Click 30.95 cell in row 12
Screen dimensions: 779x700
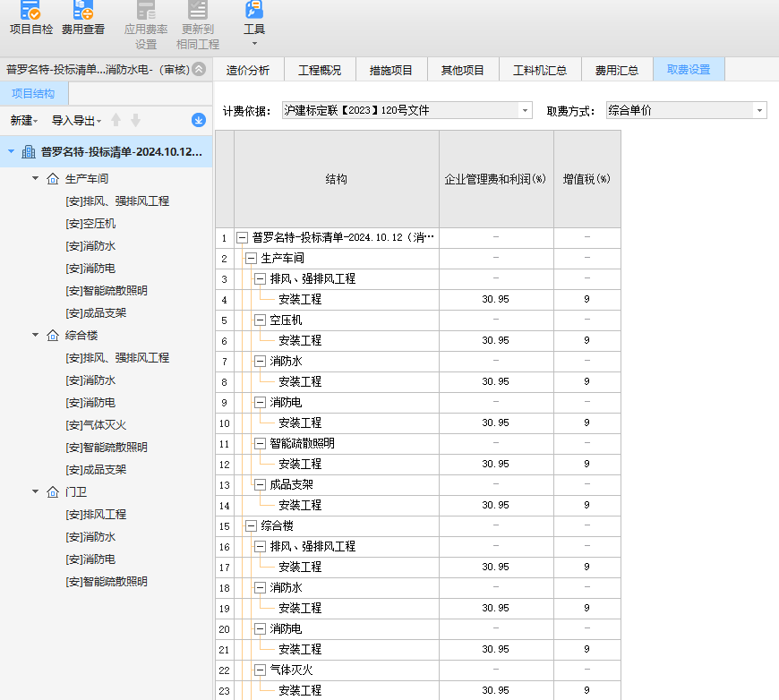496,464
